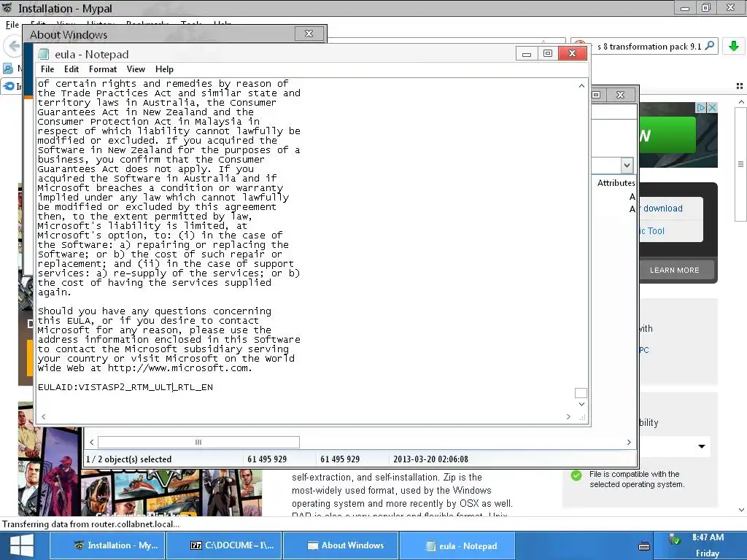
Task: Minimize the Mypal browser window
Action: (x=685, y=7)
